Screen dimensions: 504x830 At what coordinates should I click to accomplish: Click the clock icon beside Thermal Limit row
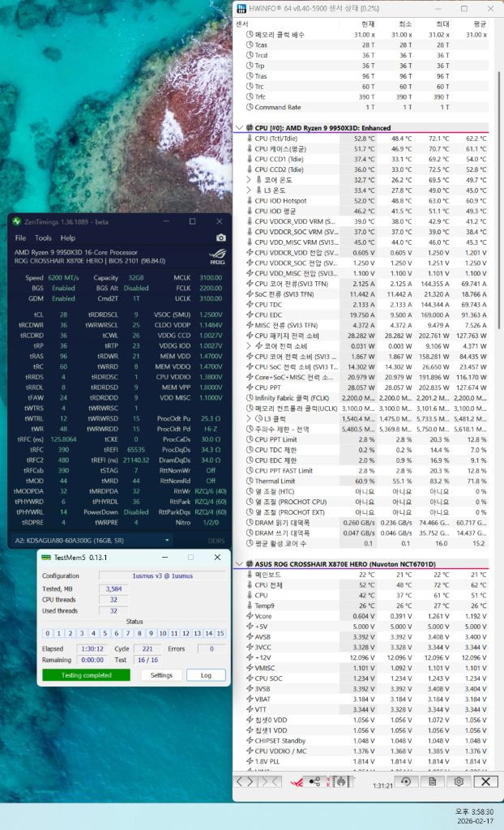(x=250, y=481)
